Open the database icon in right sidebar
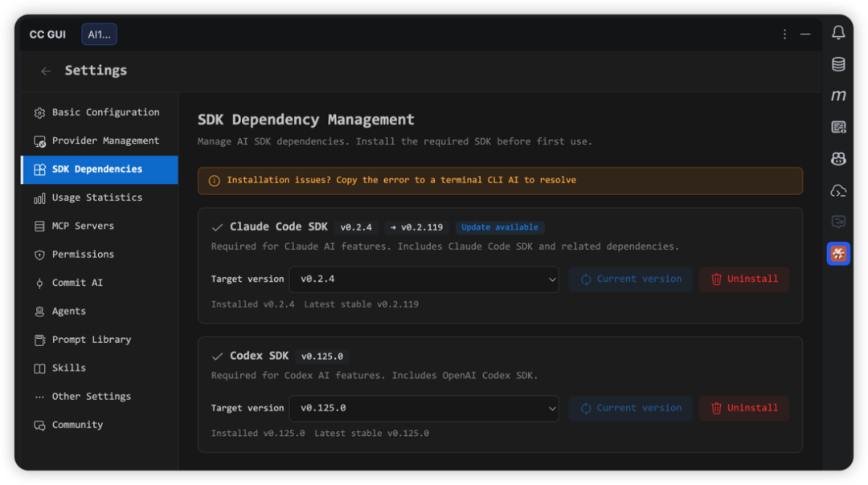Viewport: 868px width, 485px height. coord(838,64)
